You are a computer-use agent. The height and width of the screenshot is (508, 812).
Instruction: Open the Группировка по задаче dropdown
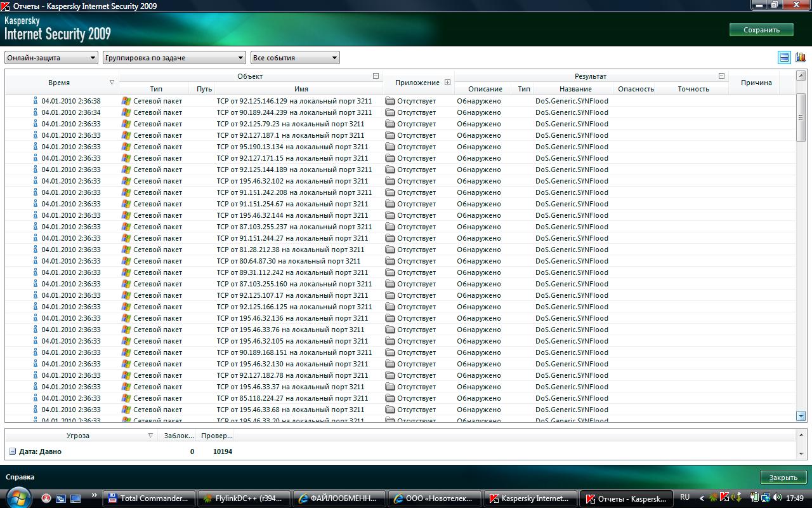point(174,58)
